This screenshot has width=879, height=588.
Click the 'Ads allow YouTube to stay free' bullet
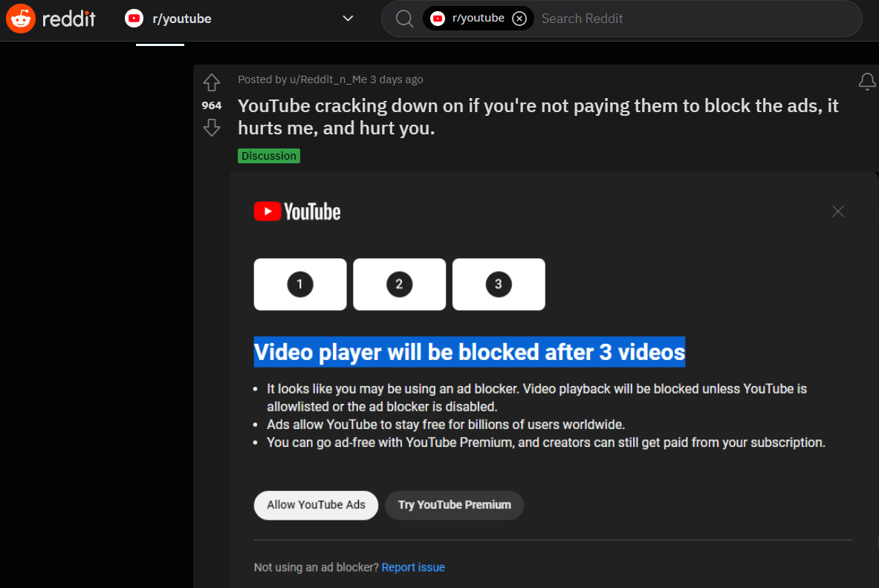click(446, 425)
